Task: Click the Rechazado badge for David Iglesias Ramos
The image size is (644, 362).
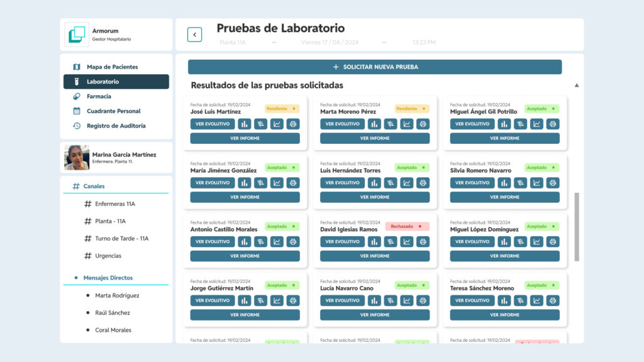Action: pos(407,226)
